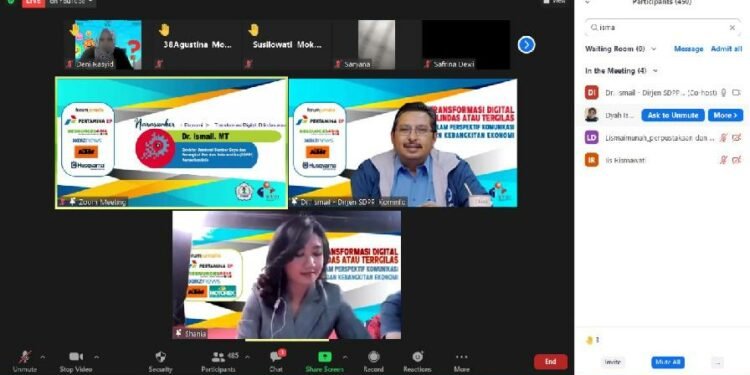Click muted mic icon on Lismaimunah row
The width and height of the screenshot is (750, 375).
pyautogui.click(x=723, y=138)
